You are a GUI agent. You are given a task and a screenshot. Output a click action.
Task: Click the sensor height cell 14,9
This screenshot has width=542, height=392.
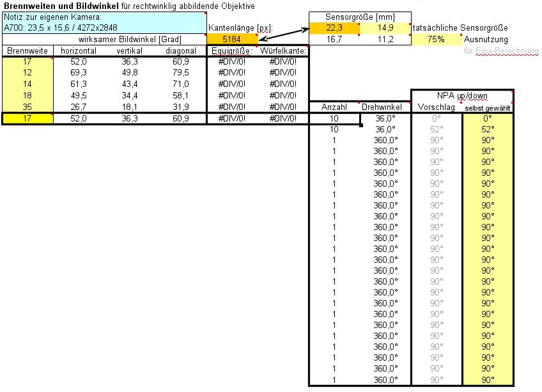point(385,28)
